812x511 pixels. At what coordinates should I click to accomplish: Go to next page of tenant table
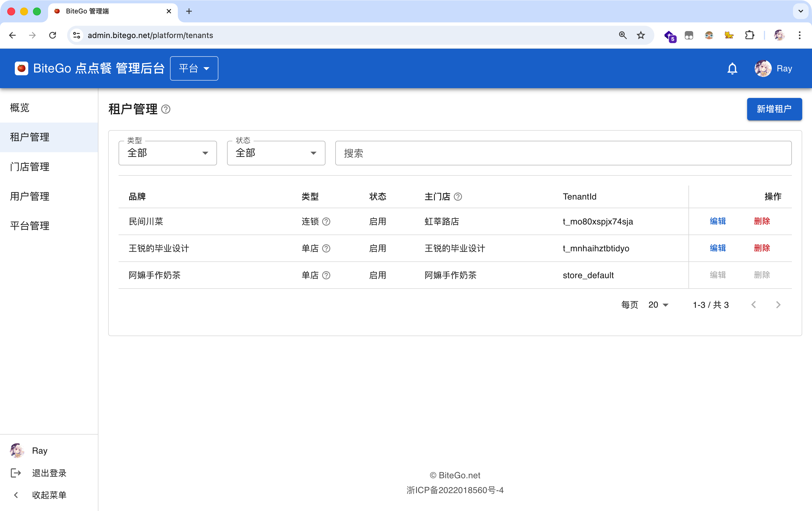click(x=778, y=305)
